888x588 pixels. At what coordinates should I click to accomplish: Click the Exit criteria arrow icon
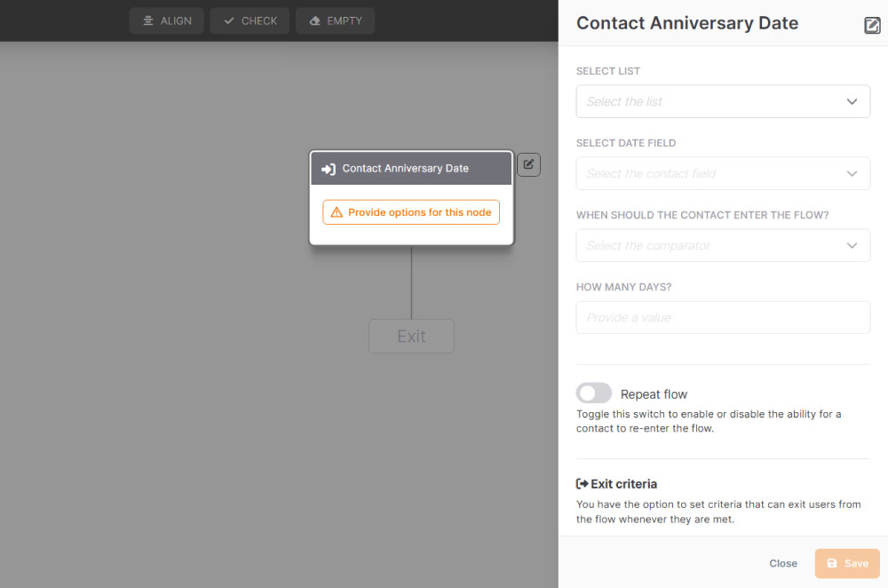tap(583, 484)
